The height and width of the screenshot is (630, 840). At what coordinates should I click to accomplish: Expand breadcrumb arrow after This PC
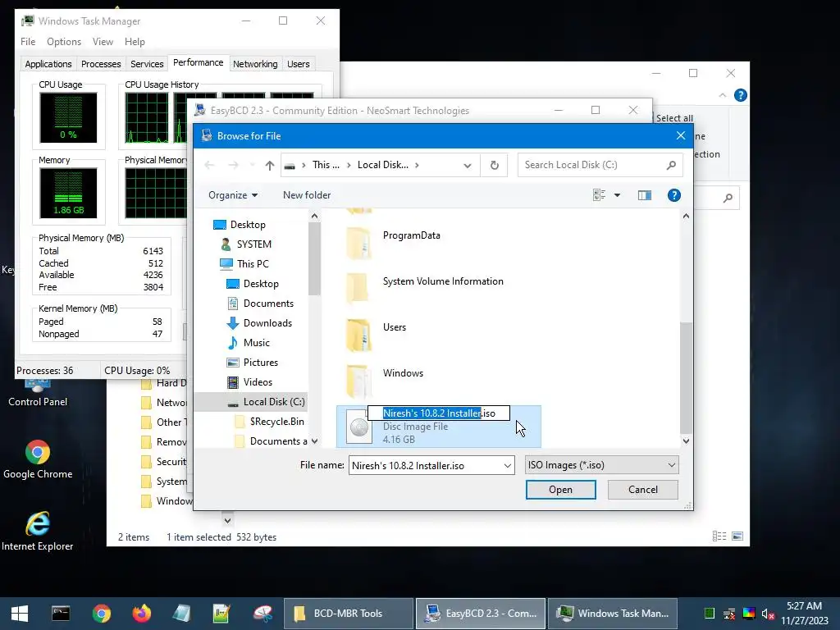click(349, 165)
